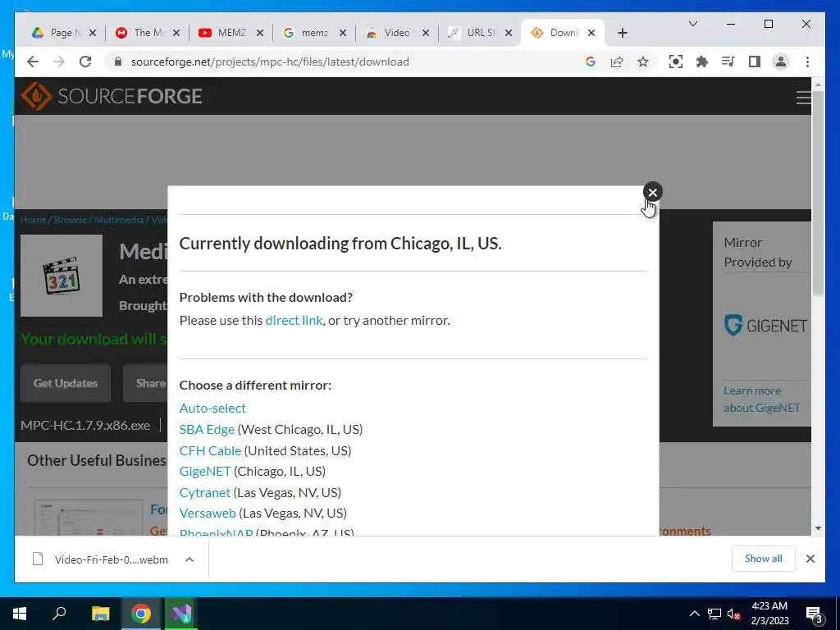
Task: Click Multimedia breadcrumb link
Action: (118, 220)
